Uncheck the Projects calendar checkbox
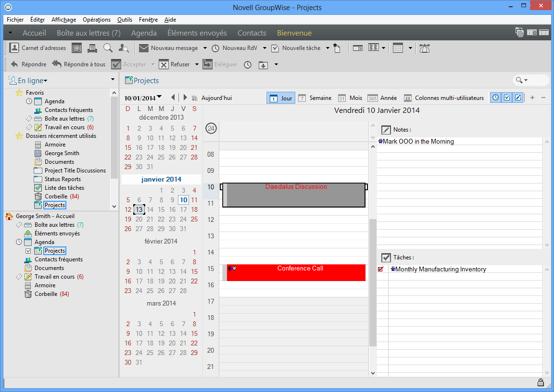 28,251
